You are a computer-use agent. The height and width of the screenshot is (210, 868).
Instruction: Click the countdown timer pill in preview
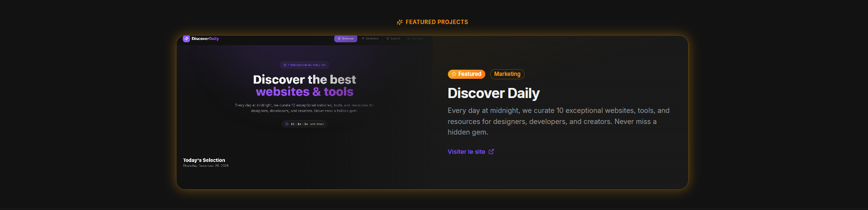coord(305,124)
